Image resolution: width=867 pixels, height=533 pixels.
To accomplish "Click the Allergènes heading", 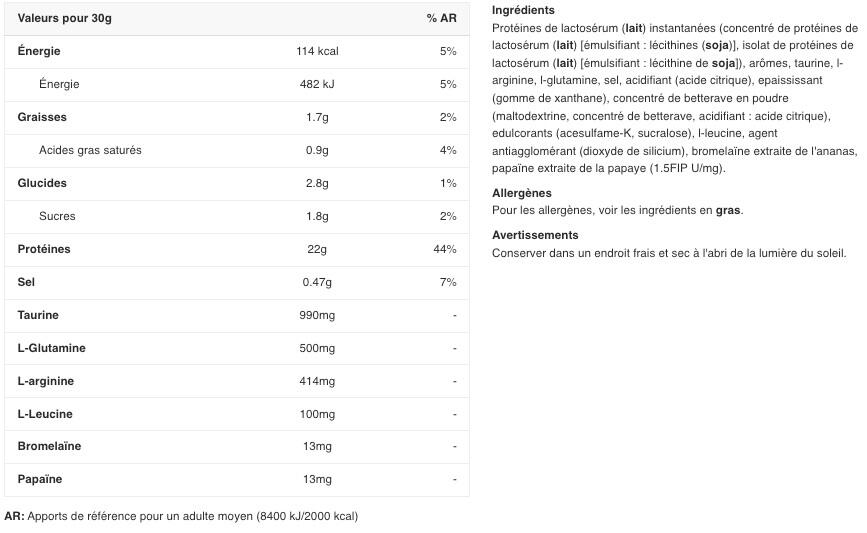I will [522, 193].
